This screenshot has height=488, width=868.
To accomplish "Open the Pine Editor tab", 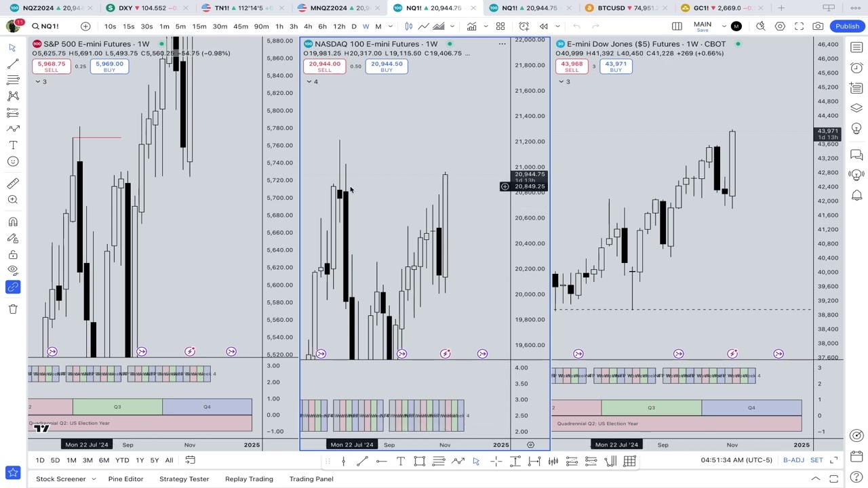I will point(125,479).
